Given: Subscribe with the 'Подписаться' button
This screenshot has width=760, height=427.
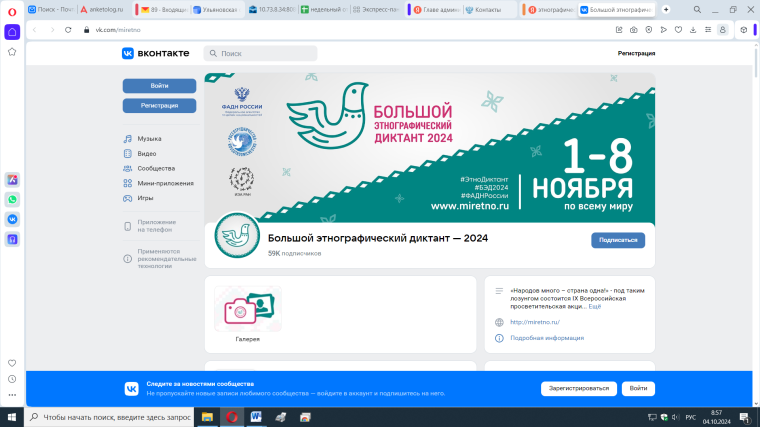Looking at the screenshot, I should (x=618, y=240).
